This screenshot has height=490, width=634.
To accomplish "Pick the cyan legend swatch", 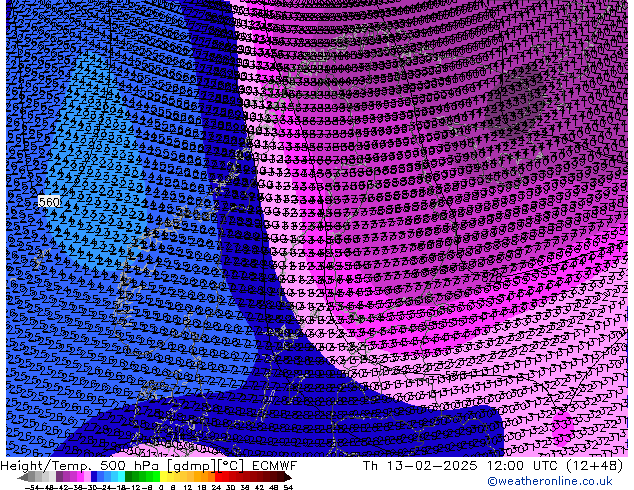I will pyautogui.click(x=121, y=477).
